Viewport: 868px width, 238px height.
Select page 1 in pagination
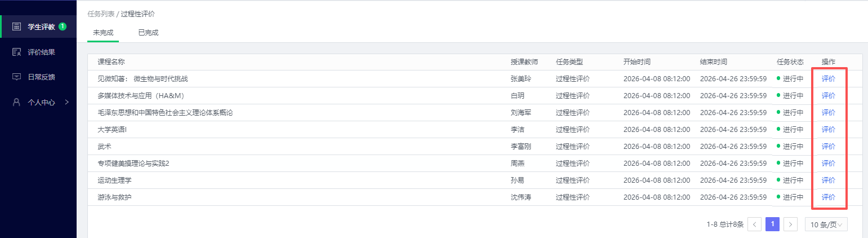[x=773, y=224]
